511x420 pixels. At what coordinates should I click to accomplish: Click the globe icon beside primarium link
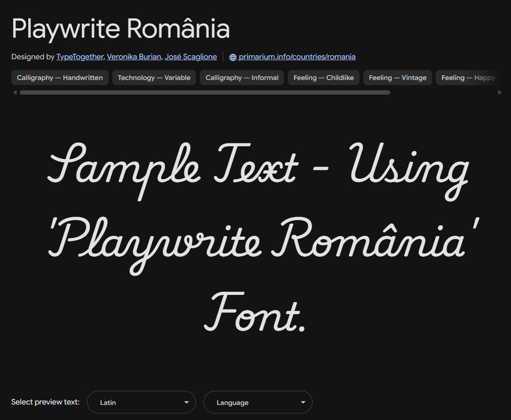pos(233,57)
